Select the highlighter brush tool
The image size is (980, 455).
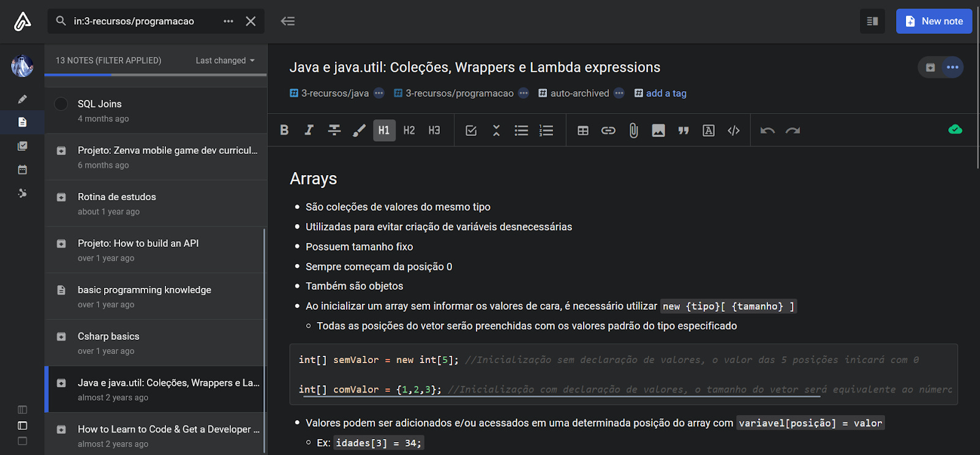360,130
